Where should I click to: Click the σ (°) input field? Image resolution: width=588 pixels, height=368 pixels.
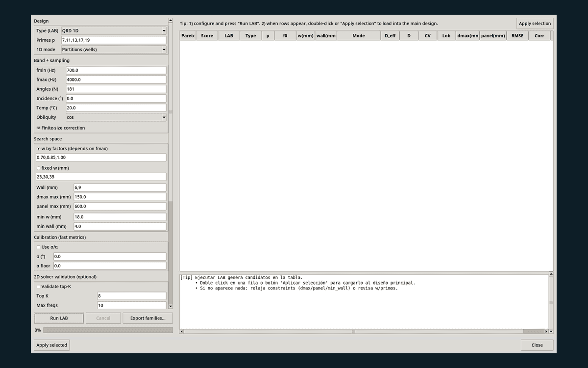pyautogui.click(x=110, y=257)
